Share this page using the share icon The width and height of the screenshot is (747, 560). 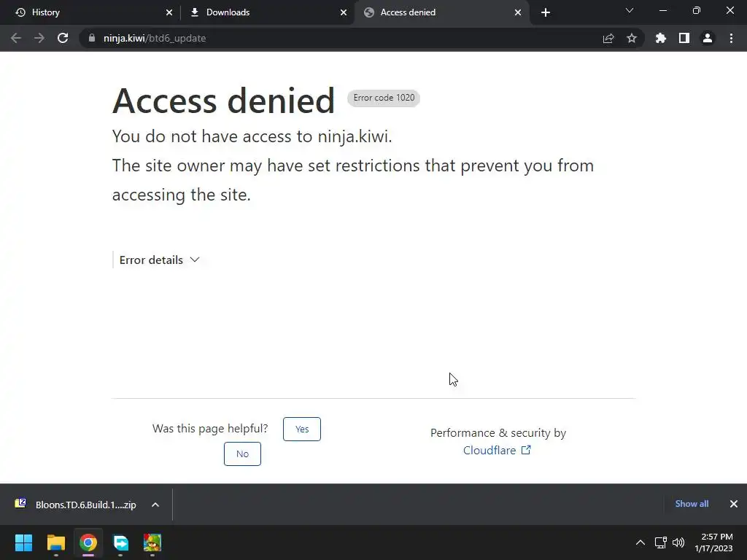[608, 38]
